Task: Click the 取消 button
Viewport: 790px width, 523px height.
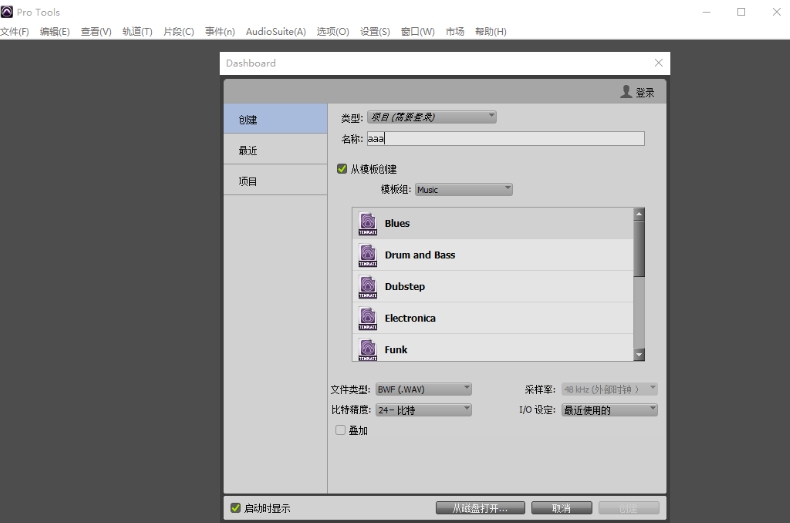Action: (x=561, y=508)
